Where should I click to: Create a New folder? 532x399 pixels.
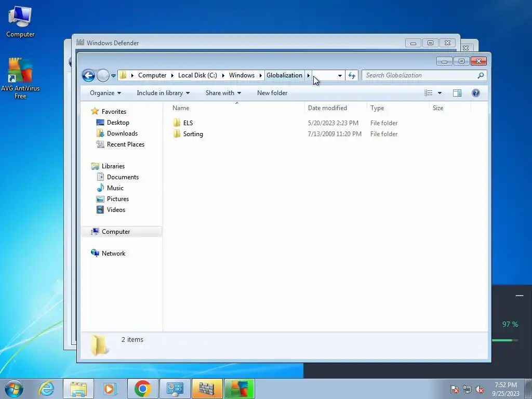click(272, 93)
